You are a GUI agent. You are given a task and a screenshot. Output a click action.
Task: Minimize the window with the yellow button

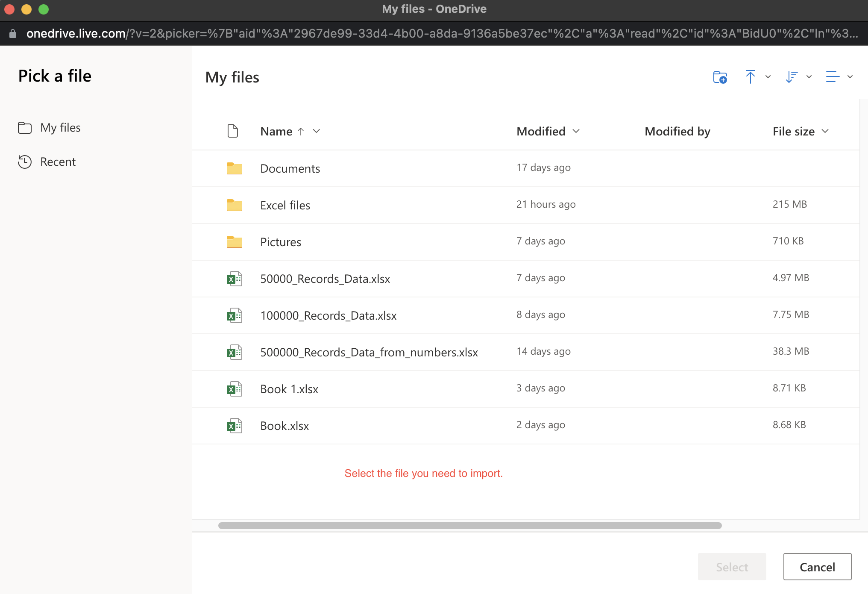coord(26,9)
